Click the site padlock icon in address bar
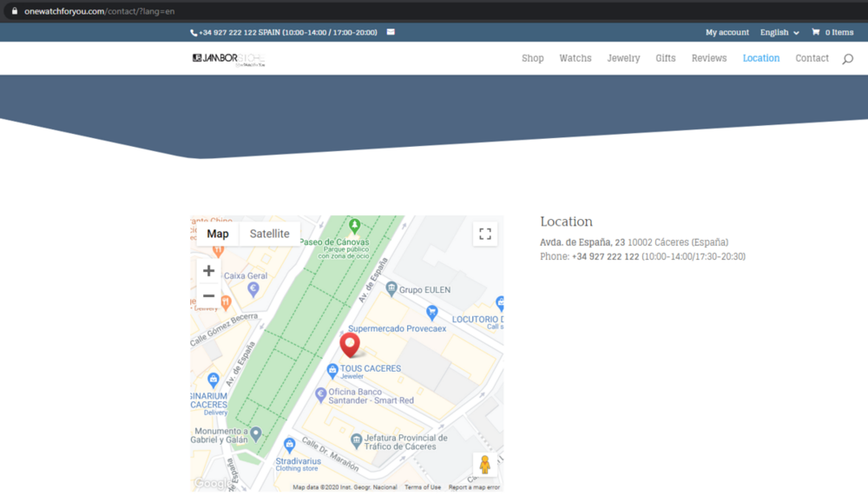The height and width of the screenshot is (496, 868). coord(14,10)
